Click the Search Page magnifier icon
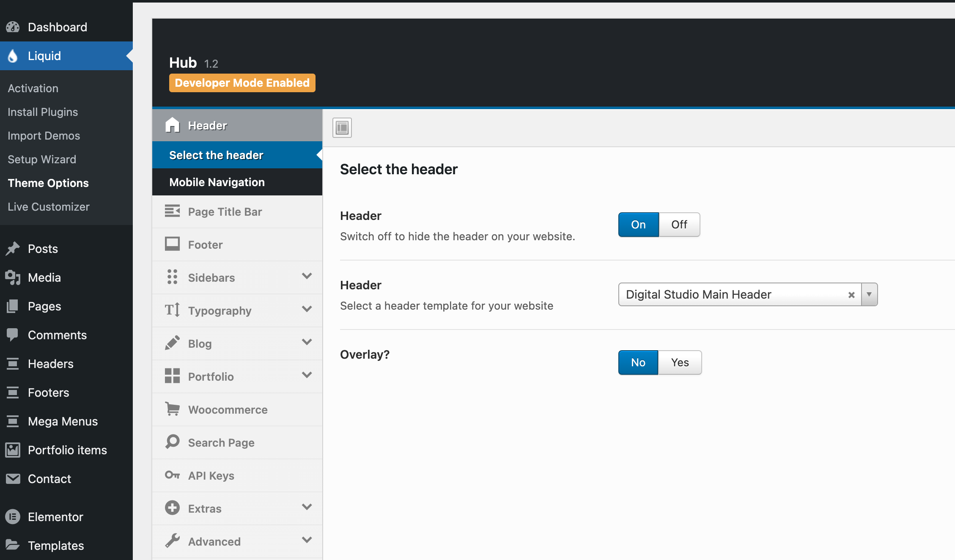The height and width of the screenshot is (560, 955). pos(172,442)
